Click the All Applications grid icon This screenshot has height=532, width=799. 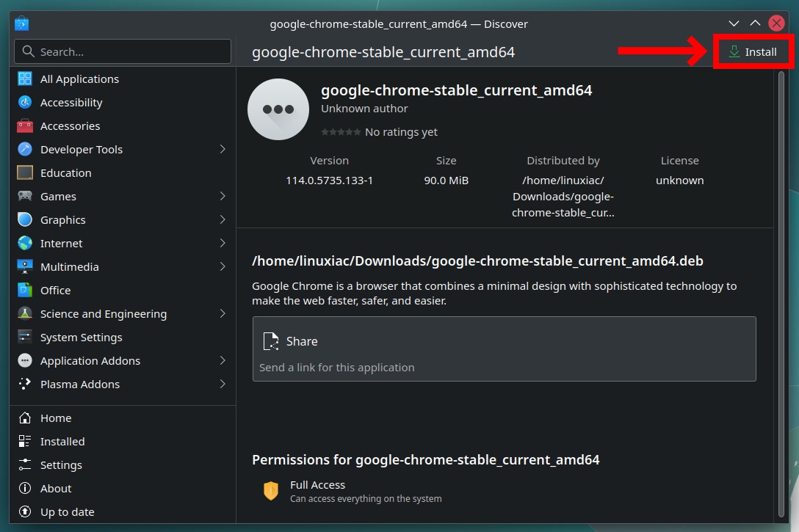[x=24, y=79]
